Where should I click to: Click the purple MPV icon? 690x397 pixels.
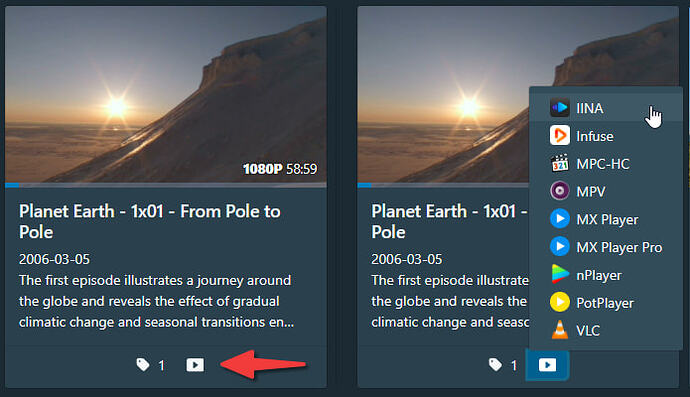pos(560,191)
